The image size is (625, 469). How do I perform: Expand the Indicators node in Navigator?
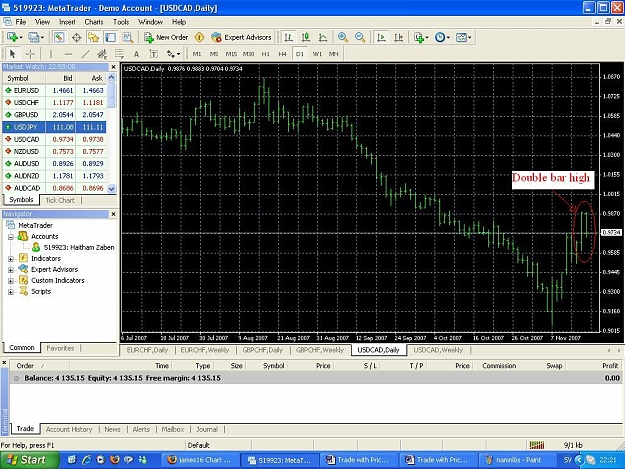pos(11,259)
